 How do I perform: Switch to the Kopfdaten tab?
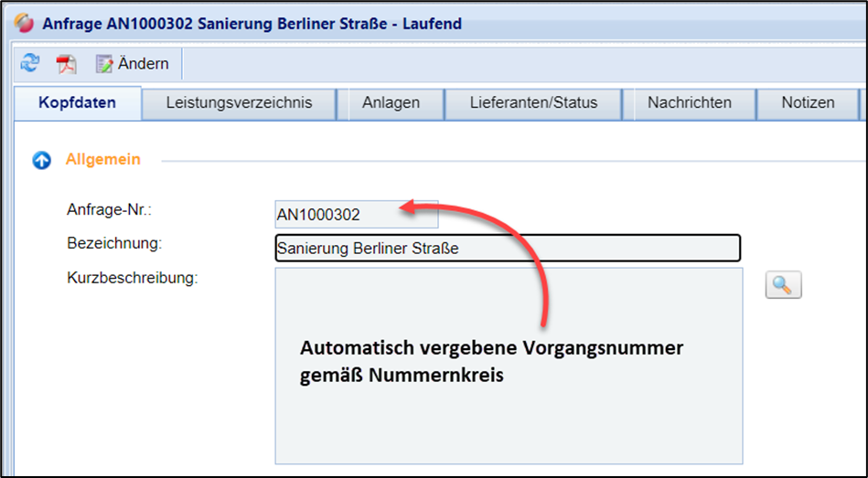click(x=77, y=102)
